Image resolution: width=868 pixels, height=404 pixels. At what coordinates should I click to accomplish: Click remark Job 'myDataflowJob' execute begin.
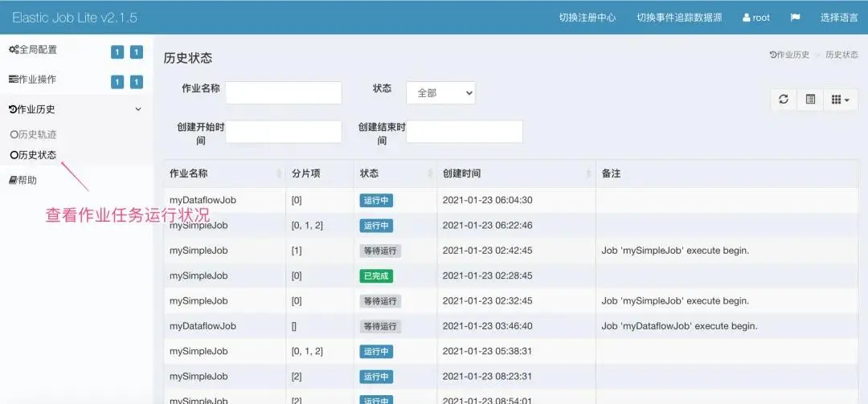click(x=679, y=326)
